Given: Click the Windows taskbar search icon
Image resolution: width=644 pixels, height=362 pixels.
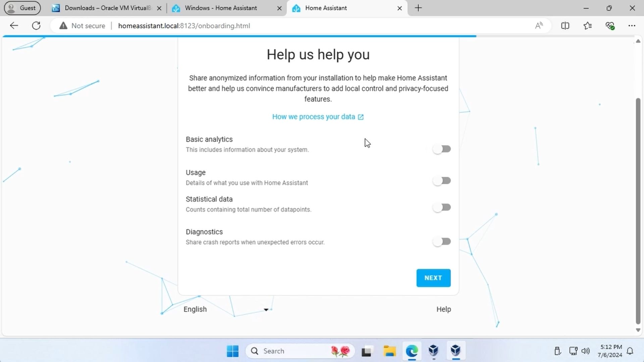Looking at the screenshot, I should click(x=254, y=351).
